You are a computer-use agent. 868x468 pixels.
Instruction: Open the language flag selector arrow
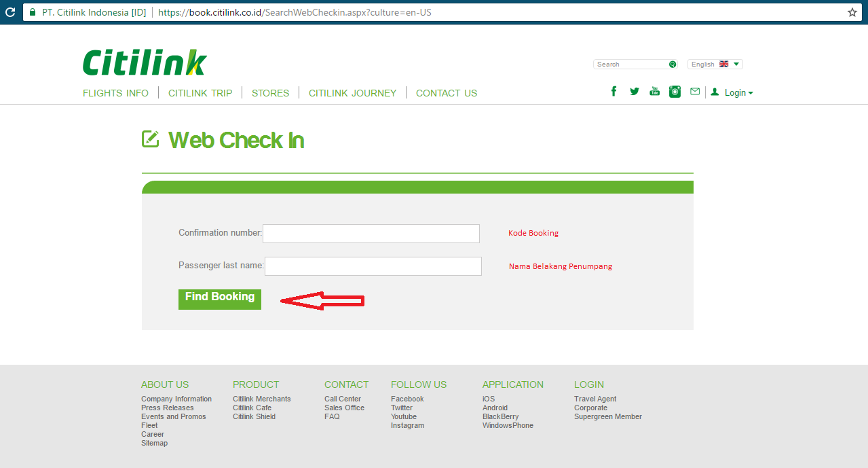(736, 64)
